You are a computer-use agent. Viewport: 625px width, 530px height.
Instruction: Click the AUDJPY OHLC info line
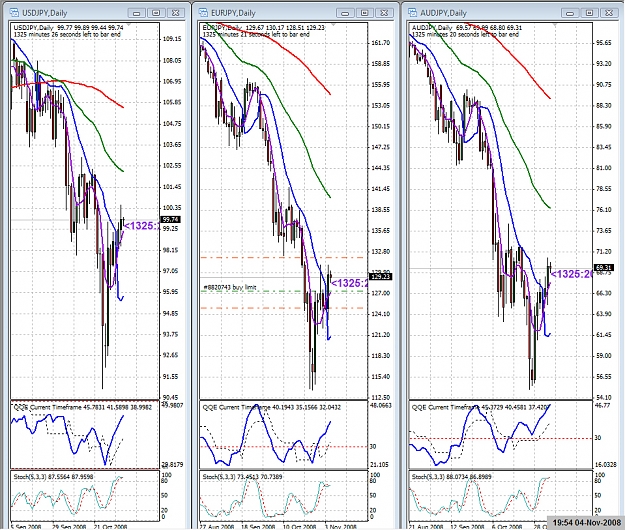click(467, 28)
